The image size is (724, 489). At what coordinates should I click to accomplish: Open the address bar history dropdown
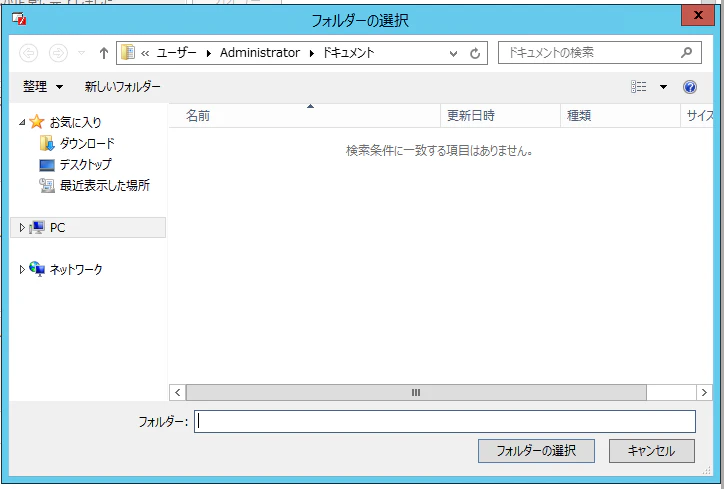(453, 54)
